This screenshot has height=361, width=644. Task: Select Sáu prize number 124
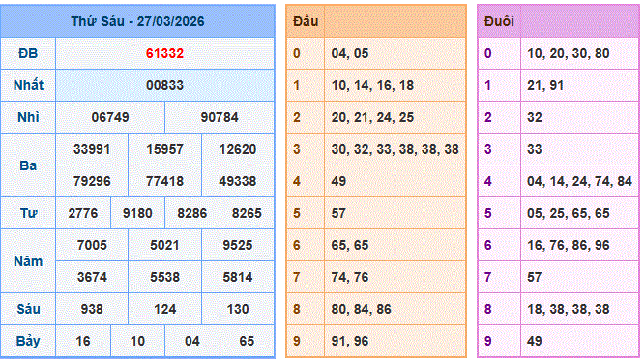(164, 309)
